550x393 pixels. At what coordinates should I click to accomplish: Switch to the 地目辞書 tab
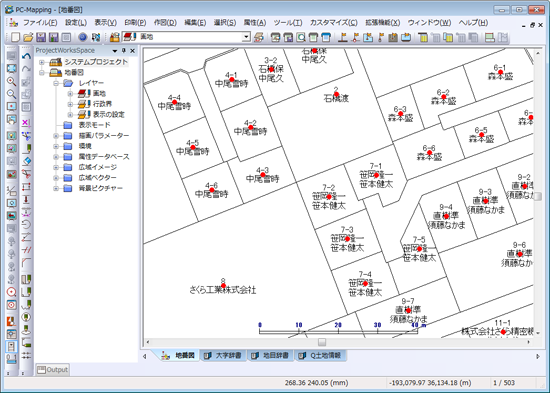click(x=270, y=355)
